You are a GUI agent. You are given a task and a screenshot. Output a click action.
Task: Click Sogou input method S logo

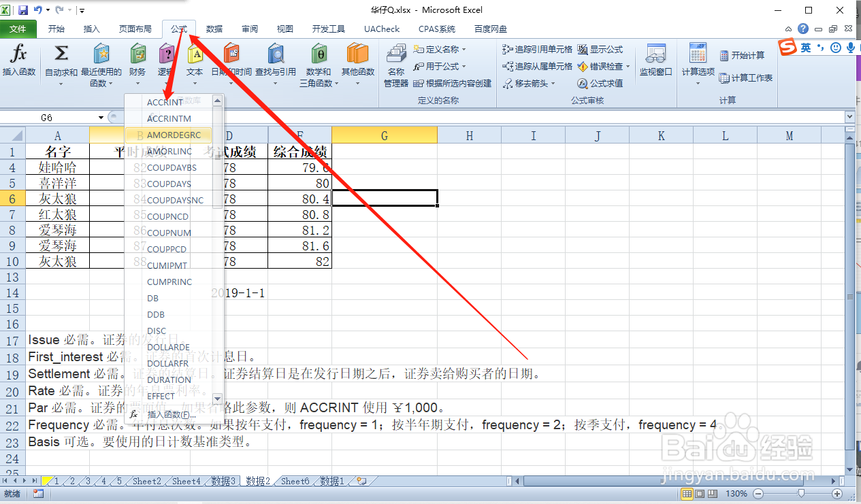[x=787, y=47]
